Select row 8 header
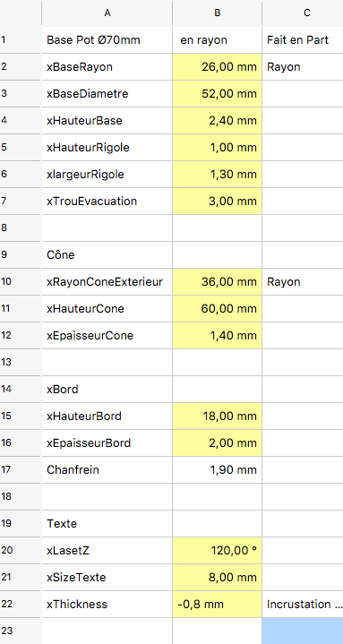The width and height of the screenshot is (343, 644). (21, 228)
